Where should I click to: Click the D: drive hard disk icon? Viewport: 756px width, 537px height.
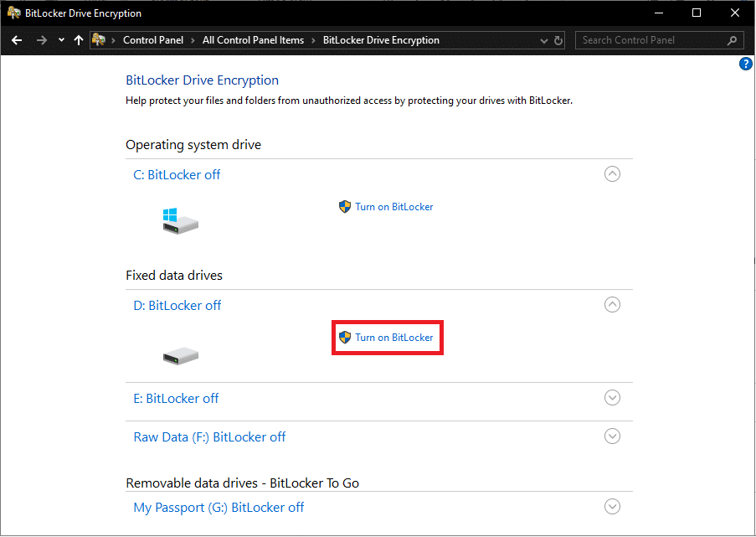coord(181,355)
